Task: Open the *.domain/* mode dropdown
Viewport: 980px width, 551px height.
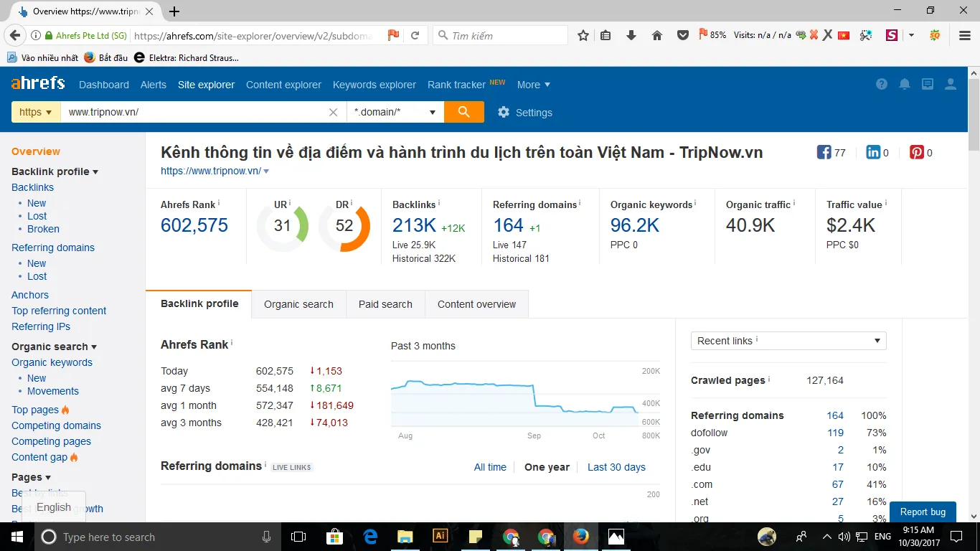Action: pyautogui.click(x=395, y=112)
